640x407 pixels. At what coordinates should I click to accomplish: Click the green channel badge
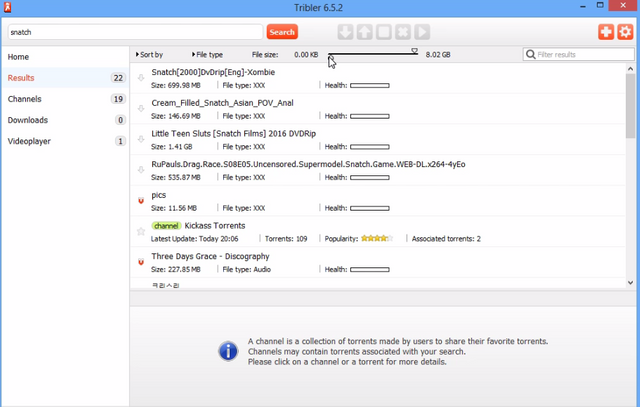coord(166,226)
